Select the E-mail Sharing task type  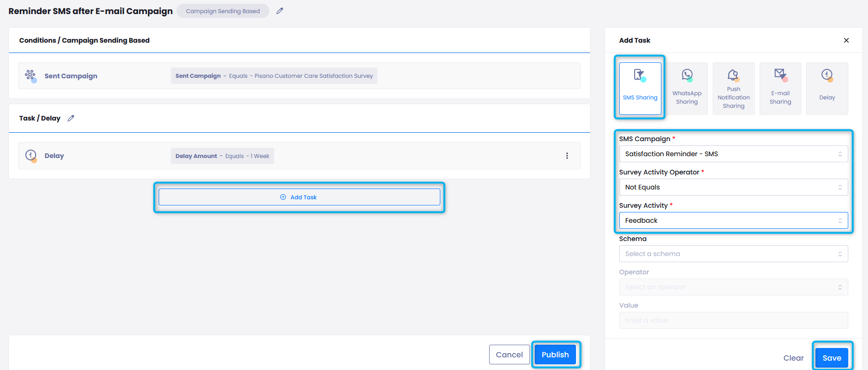(780, 88)
